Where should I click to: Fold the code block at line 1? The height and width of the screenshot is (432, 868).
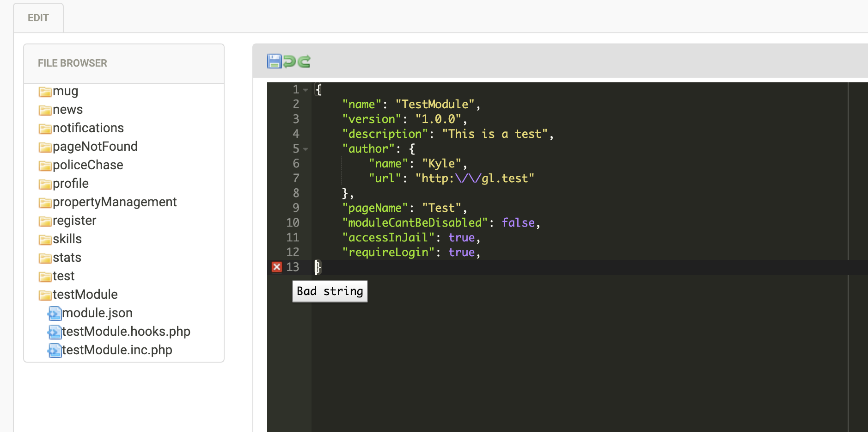(306, 90)
